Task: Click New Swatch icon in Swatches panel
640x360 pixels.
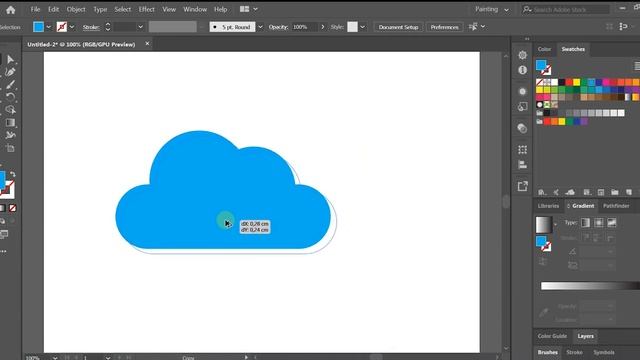Action: click(629, 192)
